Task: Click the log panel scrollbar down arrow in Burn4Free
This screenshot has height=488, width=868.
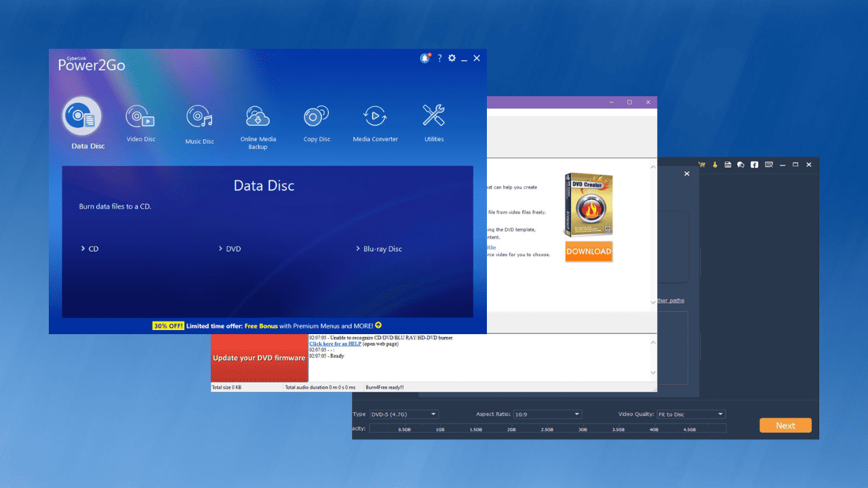Action: click(x=653, y=372)
